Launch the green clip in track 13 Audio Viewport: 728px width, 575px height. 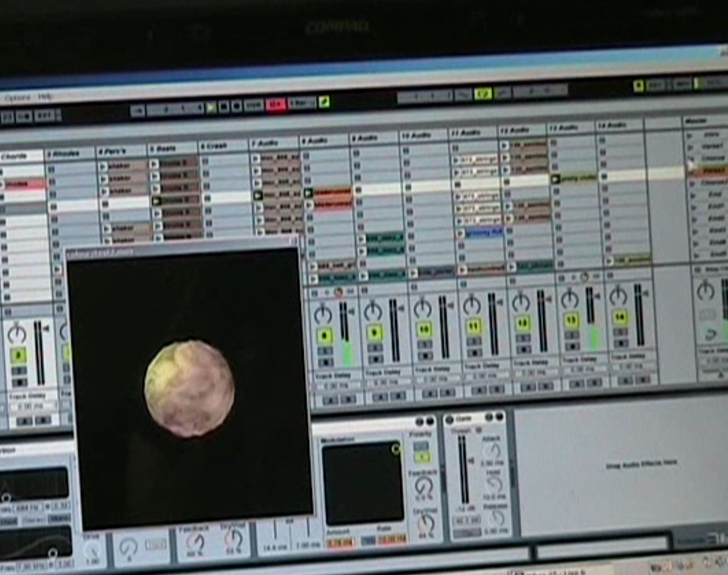tap(555, 179)
